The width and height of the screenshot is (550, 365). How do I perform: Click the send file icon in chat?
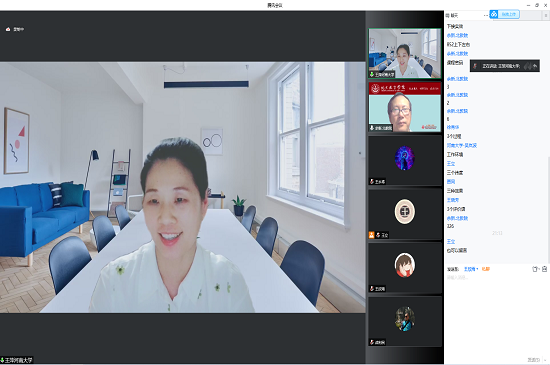535,269
